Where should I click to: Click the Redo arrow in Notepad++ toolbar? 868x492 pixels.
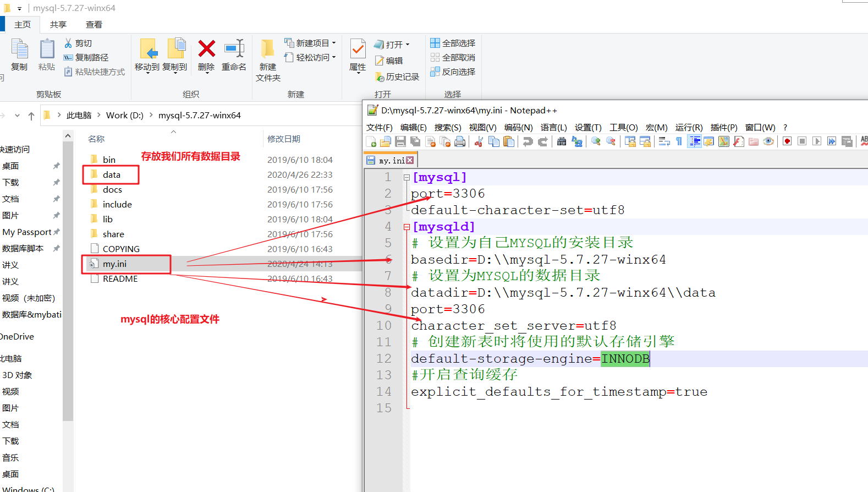tap(543, 142)
